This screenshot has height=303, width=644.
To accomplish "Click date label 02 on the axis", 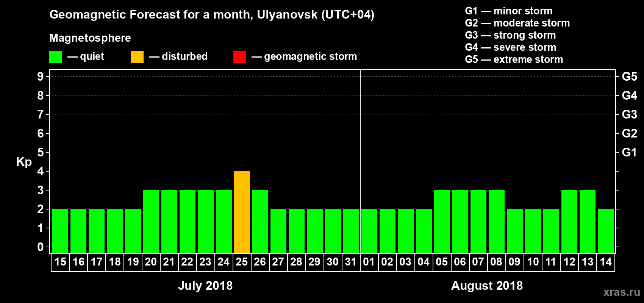I will coord(387,262).
